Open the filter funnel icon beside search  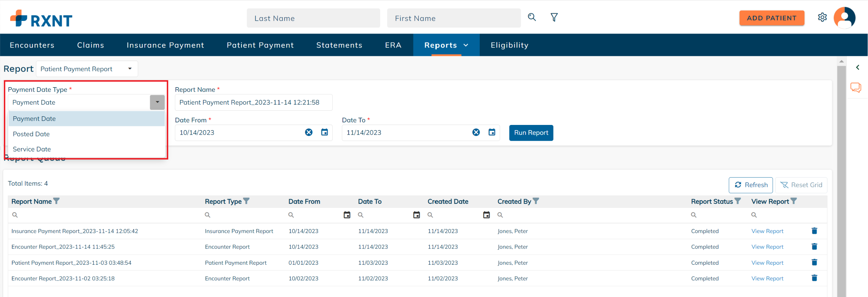click(x=554, y=17)
